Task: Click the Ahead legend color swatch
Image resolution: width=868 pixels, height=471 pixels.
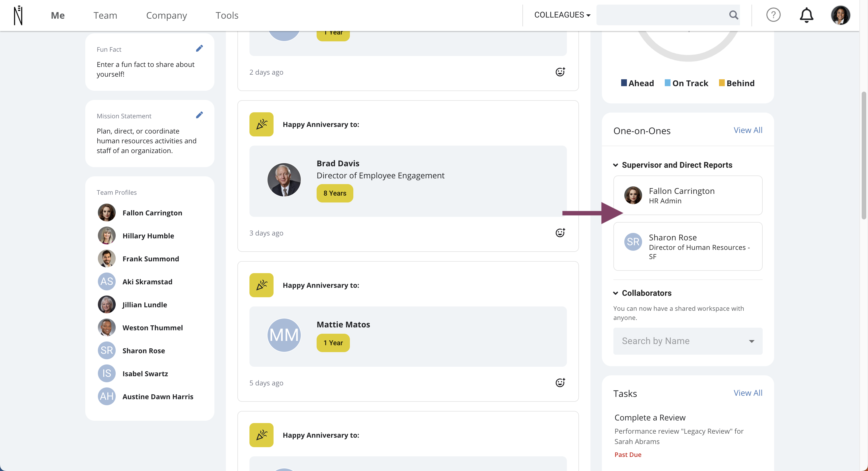Action: (624, 83)
